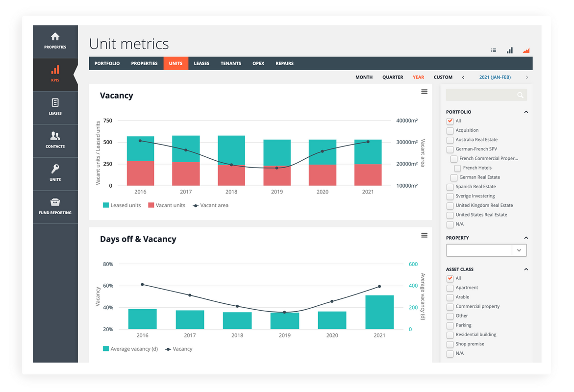Switch to bar chart view icon
Screen dimensions: 574x392
coord(510,50)
